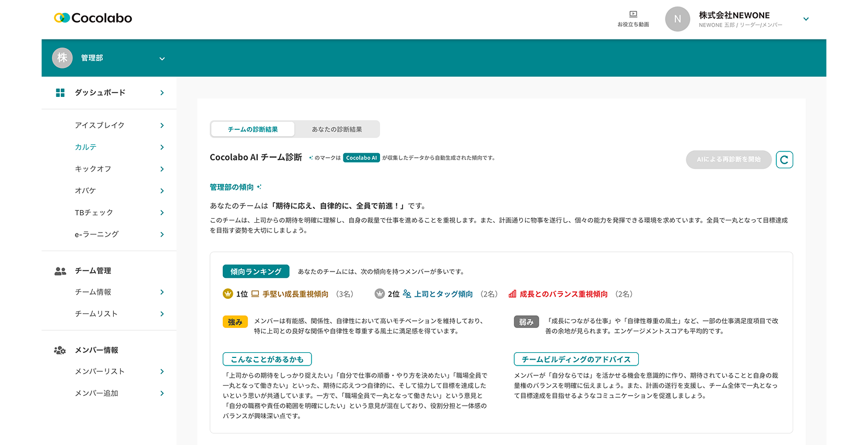The height and width of the screenshot is (445, 868).
Task: Click the チーム管理 people icon
Action: pos(60,271)
